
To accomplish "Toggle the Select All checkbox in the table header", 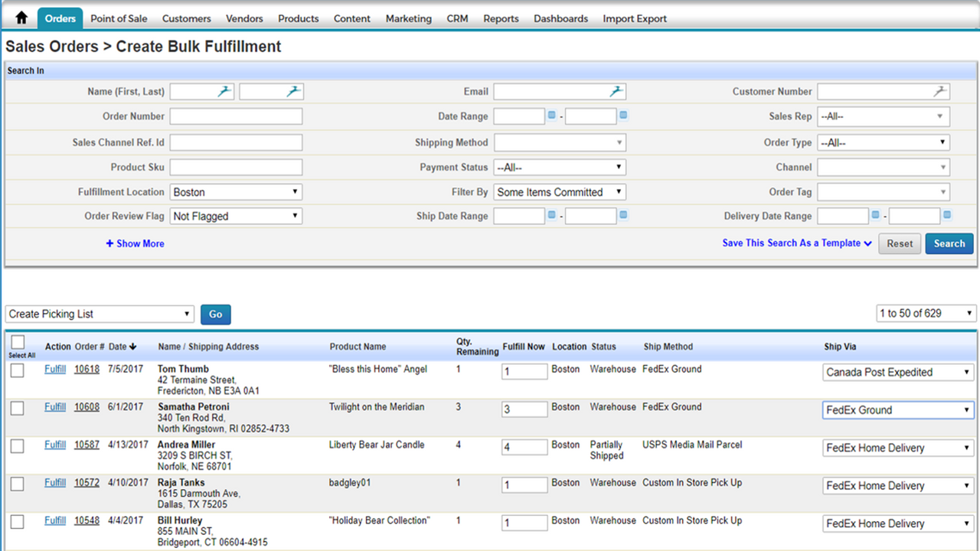I will (x=17, y=343).
